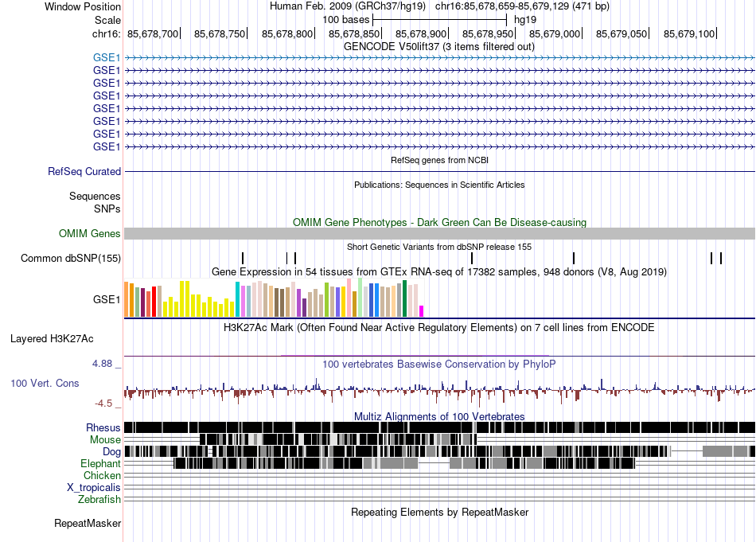Click the 4.88 upper PhyloP scale value
Image resolution: width=756 pixels, height=542 pixels.
[102, 364]
